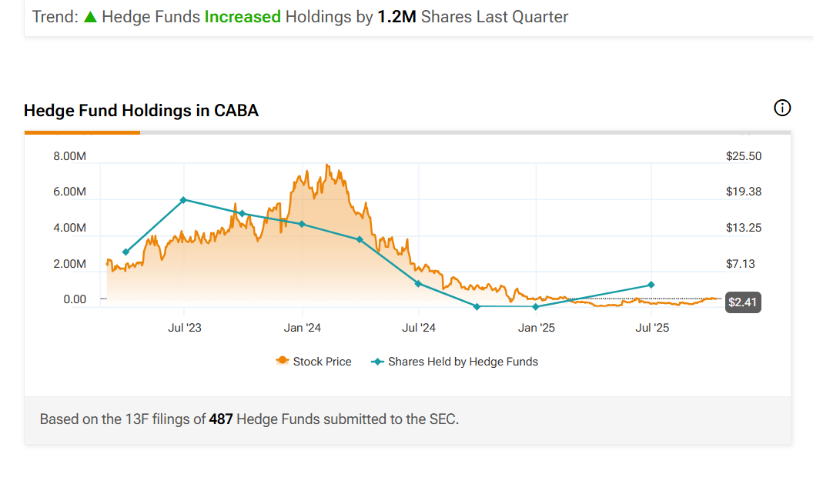
Task: Click the Jan '25 x-axis label
Action: tap(537, 328)
